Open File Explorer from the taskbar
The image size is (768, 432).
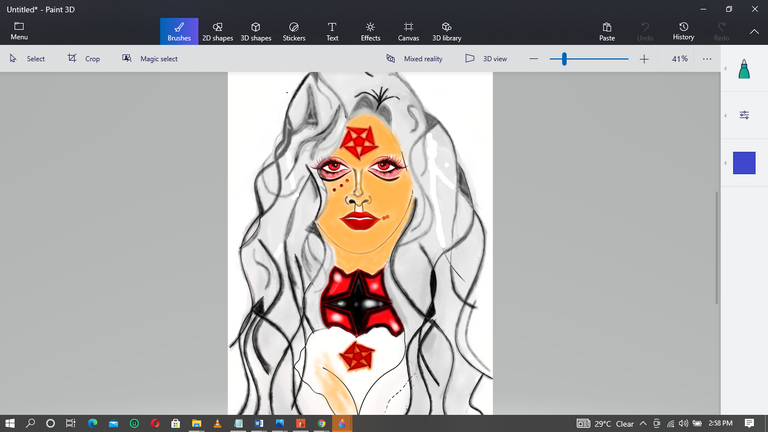[196, 423]
